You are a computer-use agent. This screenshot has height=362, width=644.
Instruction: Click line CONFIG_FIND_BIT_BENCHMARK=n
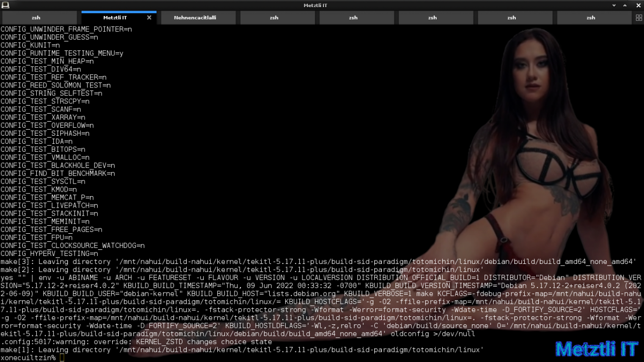pos(57,173)
